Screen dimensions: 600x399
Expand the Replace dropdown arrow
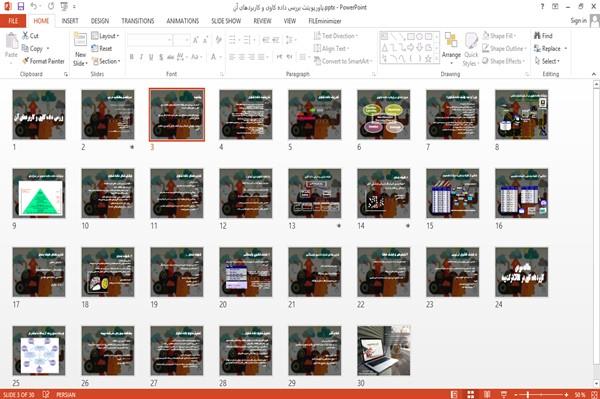(566, 49)
